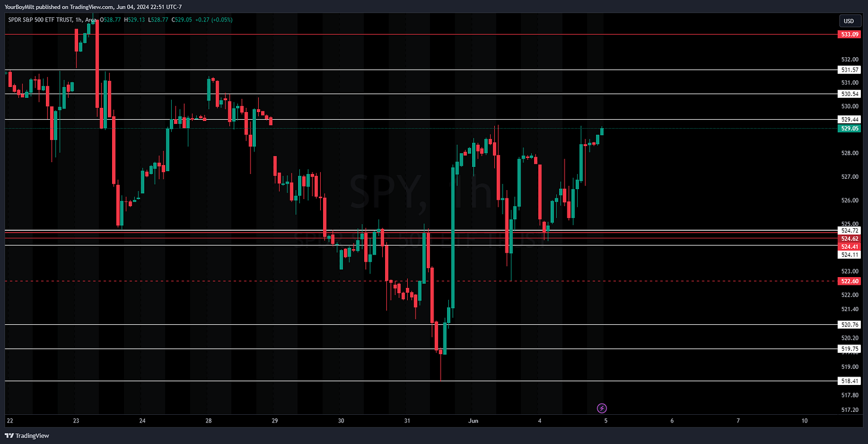
Task: Click the 517.80 price scale value
Action: pos(849,395)
